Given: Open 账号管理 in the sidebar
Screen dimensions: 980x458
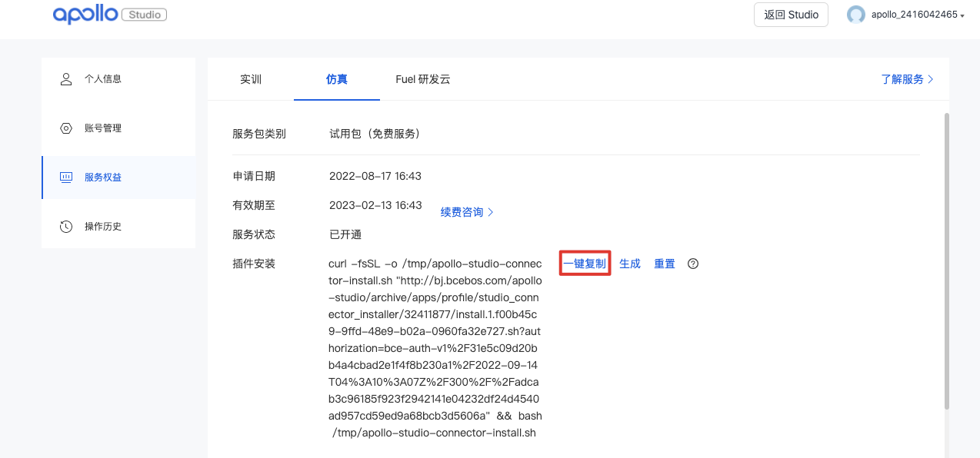Looking at the screenshot, I should [118, 128].
